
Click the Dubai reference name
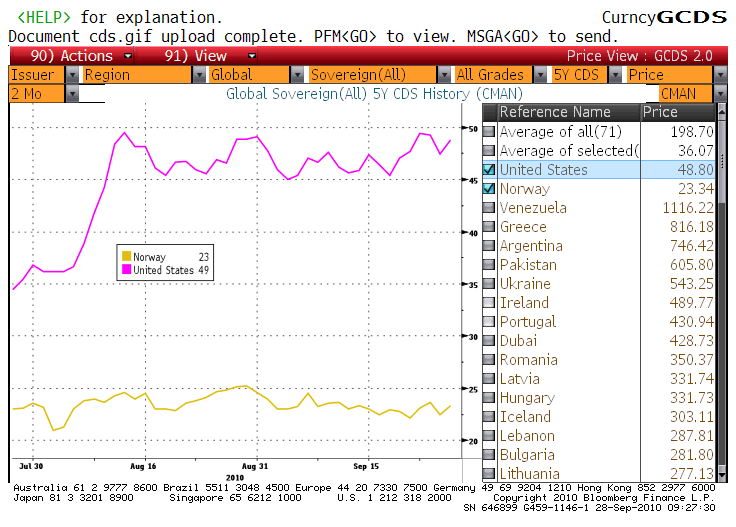pos(518,341)
